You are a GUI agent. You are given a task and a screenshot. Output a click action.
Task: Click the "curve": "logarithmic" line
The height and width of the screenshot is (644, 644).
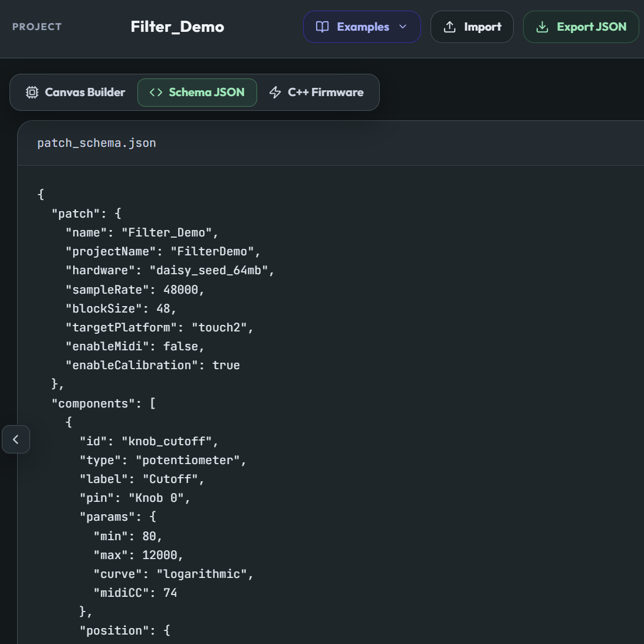(173, 574)
